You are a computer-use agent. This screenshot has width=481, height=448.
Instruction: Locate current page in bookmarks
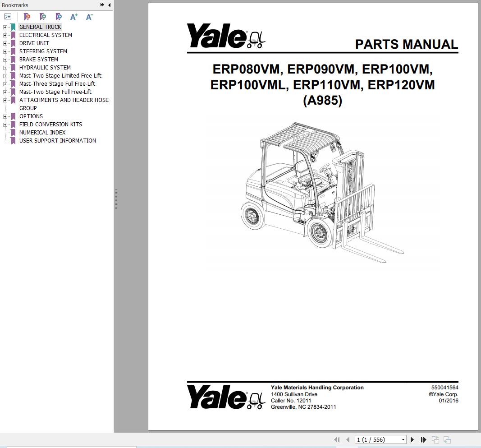pyautogui.click(x=58, y=16)
